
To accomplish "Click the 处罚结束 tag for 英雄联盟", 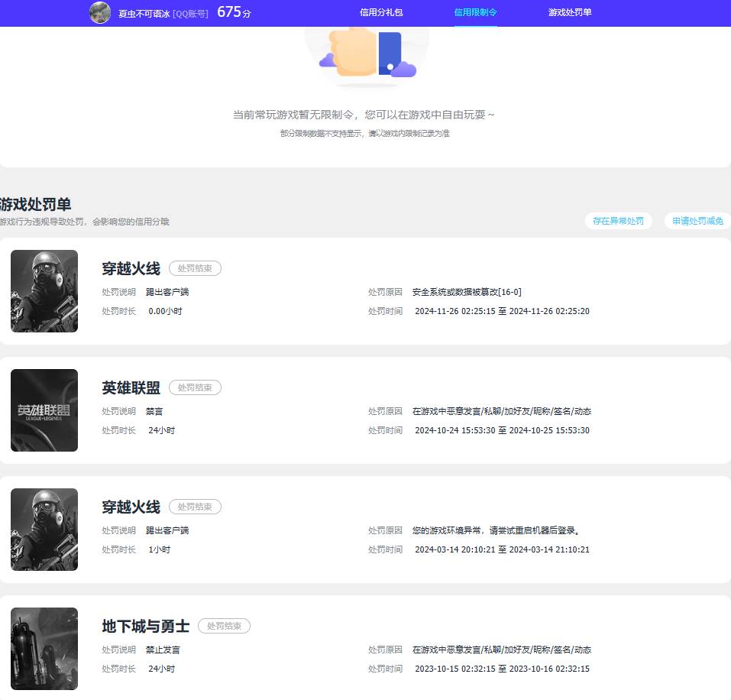I will click(195, 387).
